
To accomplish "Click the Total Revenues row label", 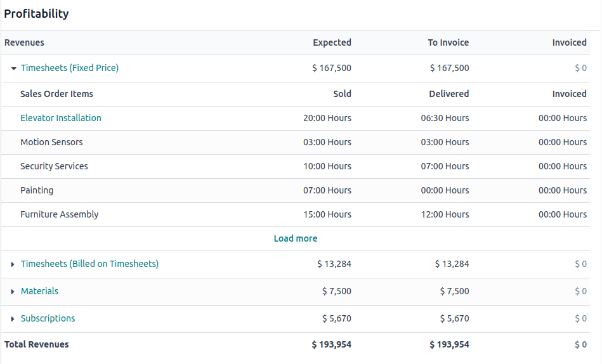I will [37, 344].
